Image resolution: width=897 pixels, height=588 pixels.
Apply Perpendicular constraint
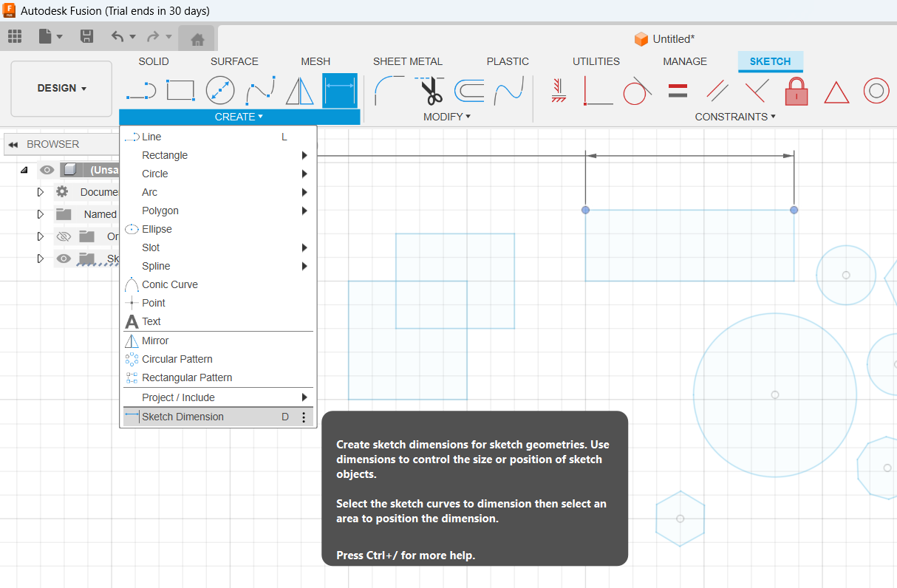pos(757,91)
